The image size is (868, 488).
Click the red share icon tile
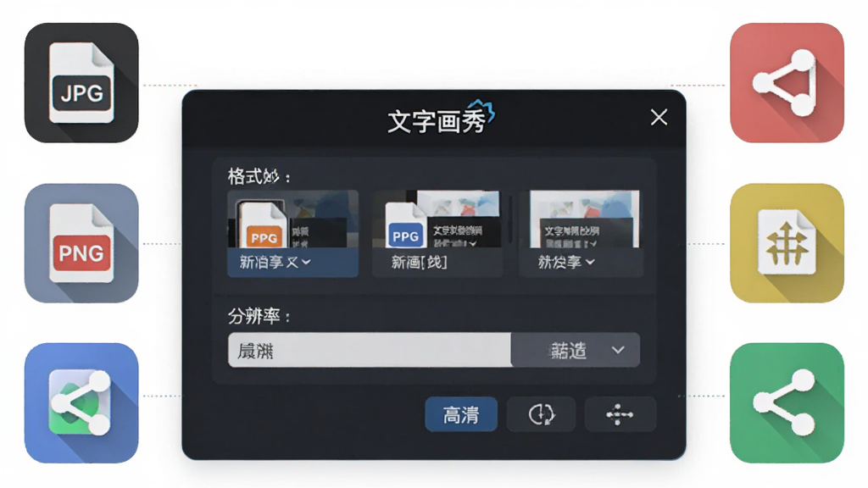(787, 83)
